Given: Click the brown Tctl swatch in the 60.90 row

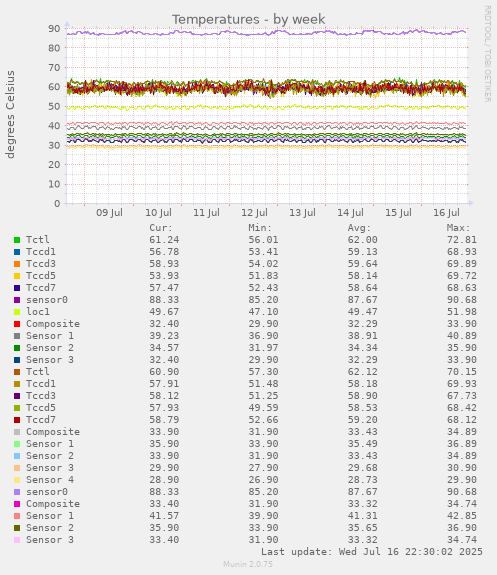Looking at the screenshot, I should [x=17, y=372].
